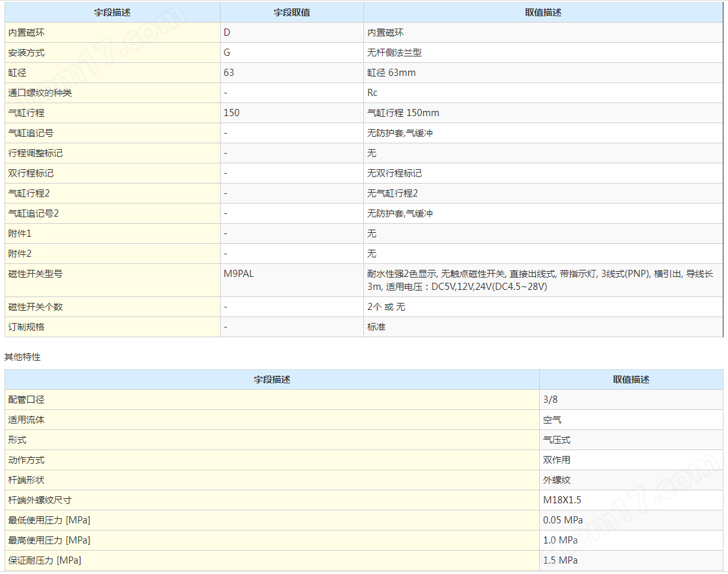Click the 磁性开关型号 label
This screenshot has height=574, width=728.
pos(35,274)
